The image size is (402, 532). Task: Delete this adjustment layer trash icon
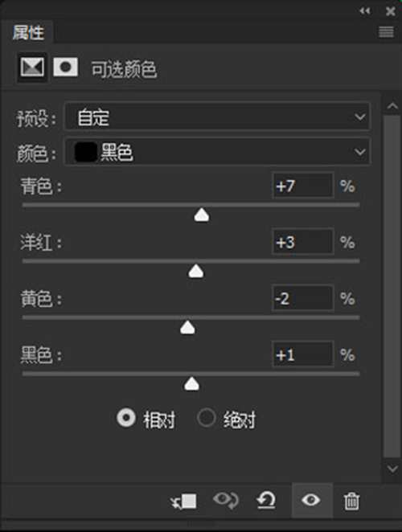click(x=351, y=501)
